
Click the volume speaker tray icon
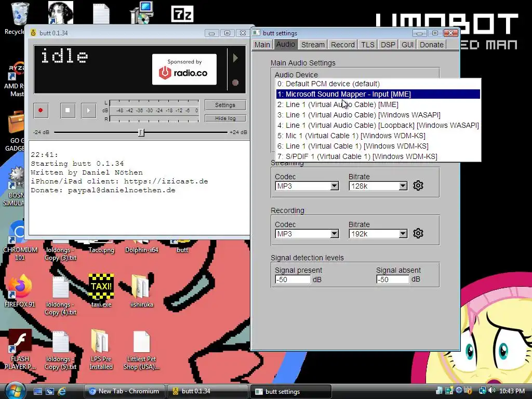click(x=492, y=391)
